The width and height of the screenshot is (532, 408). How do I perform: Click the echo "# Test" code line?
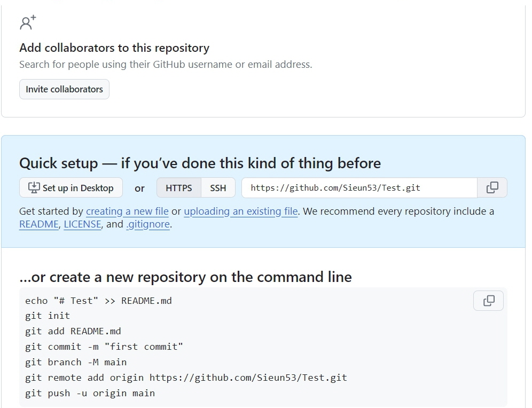pos(98,301)
